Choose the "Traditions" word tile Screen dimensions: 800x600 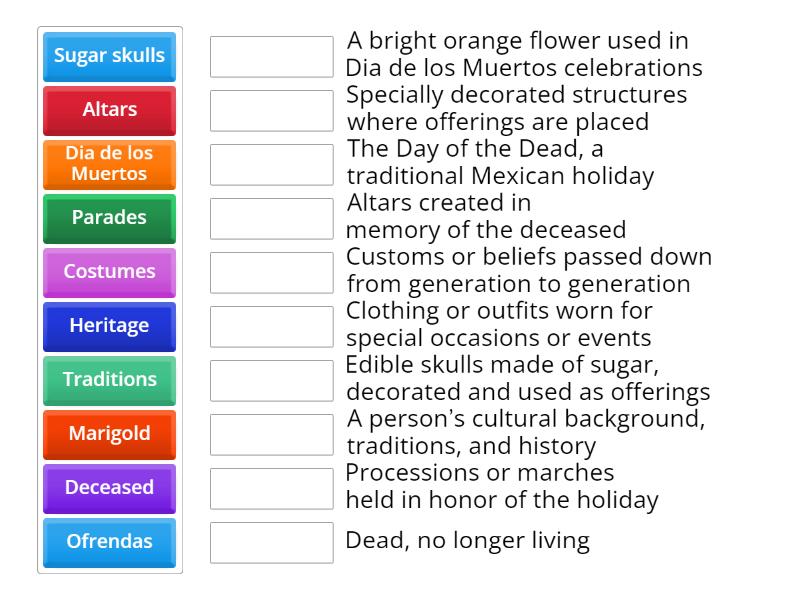[108, 380]
